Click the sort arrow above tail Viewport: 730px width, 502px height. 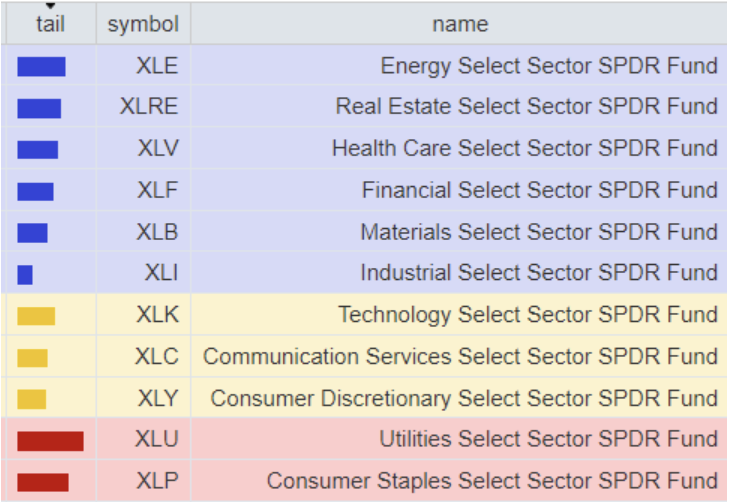point(50,7)
